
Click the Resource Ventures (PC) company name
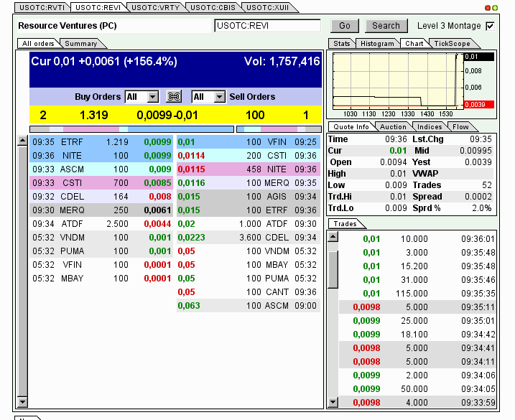(68, 26)
